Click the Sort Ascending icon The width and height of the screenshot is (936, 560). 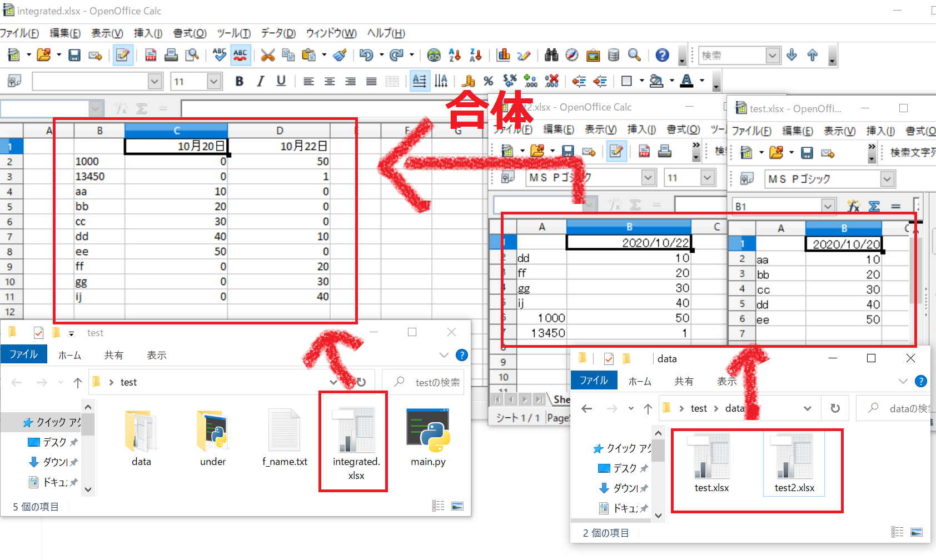click(x=455, y=55)
